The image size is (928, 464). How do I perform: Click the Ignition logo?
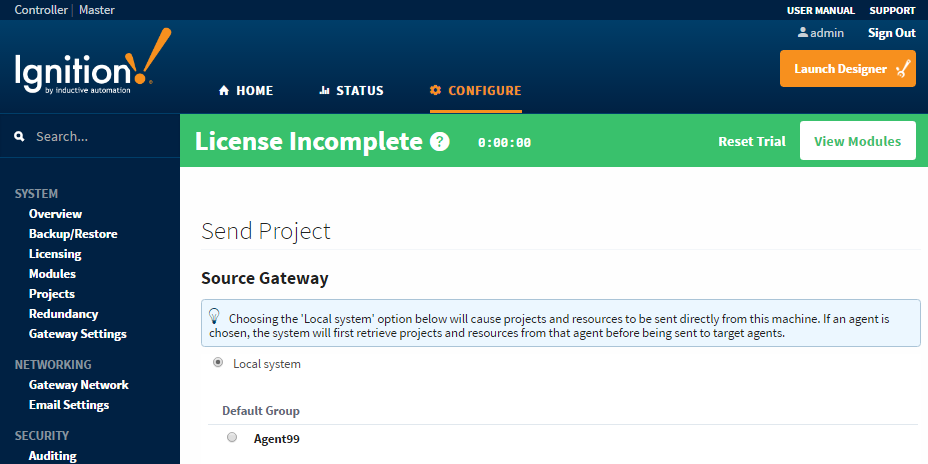pyautogui.click(x=92, y=66)
